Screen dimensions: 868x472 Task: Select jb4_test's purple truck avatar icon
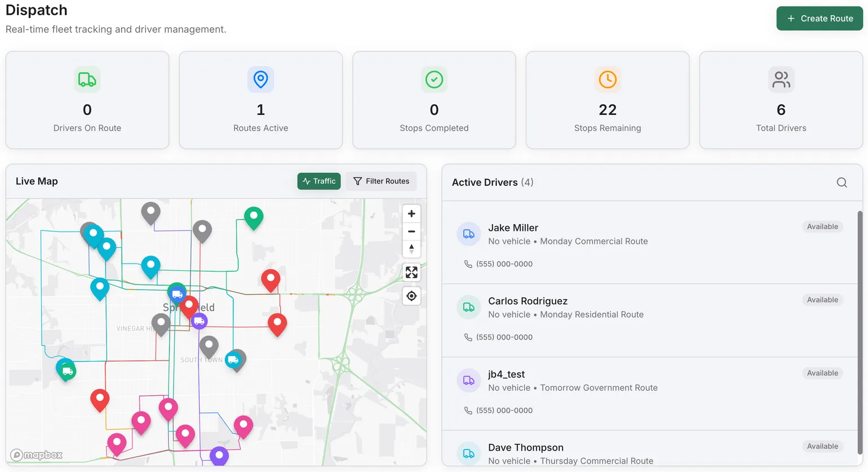pyautogui.click(x=468, y=381)
